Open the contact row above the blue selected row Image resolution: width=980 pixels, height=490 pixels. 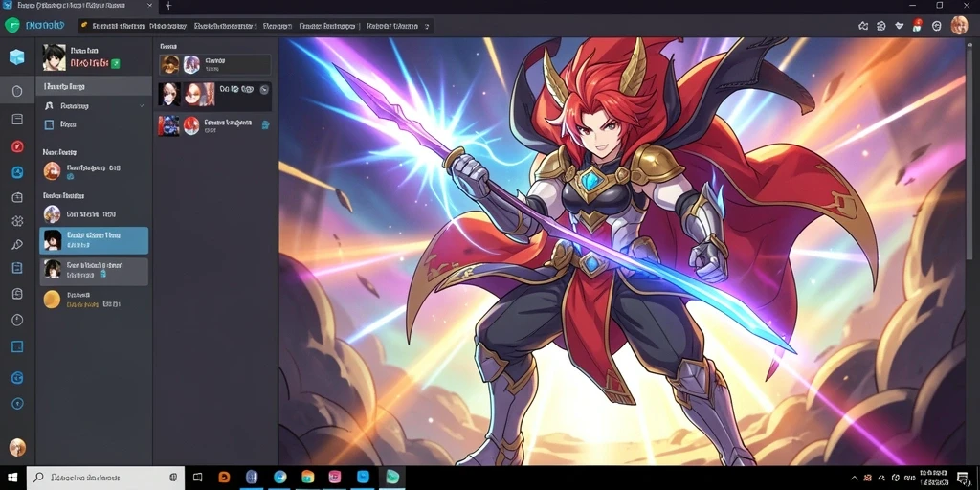tap(94, 214)
